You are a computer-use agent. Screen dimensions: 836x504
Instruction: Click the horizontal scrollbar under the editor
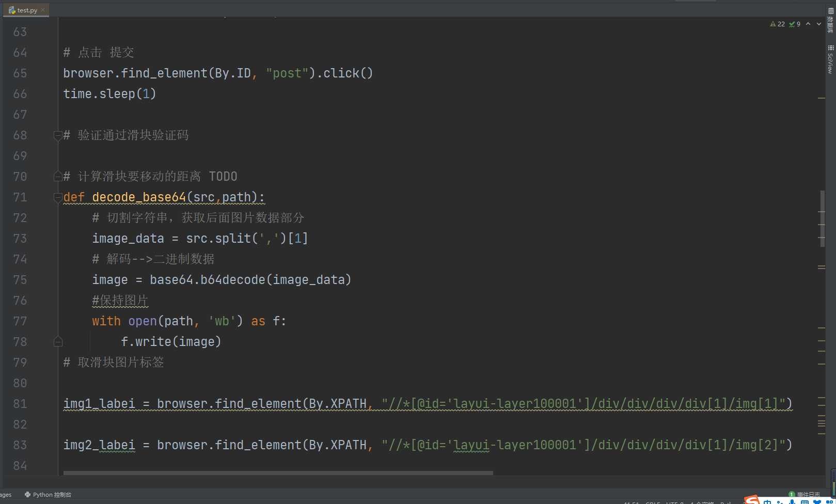point(278,472)
